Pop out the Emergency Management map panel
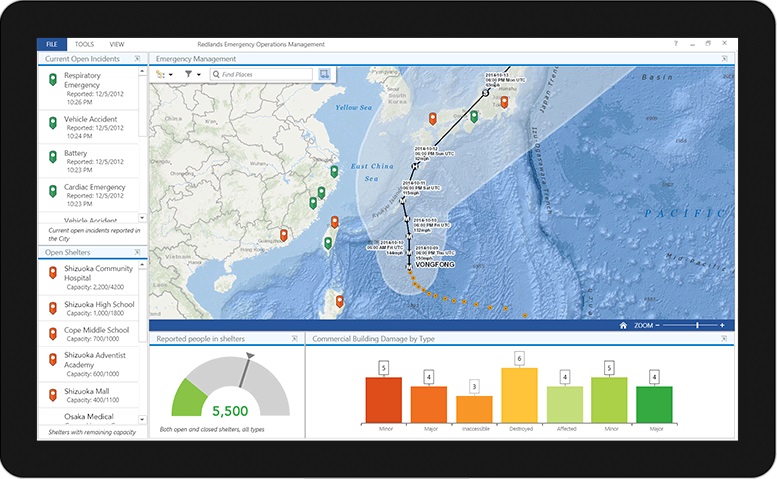777x479 pixels. [724, 58]
